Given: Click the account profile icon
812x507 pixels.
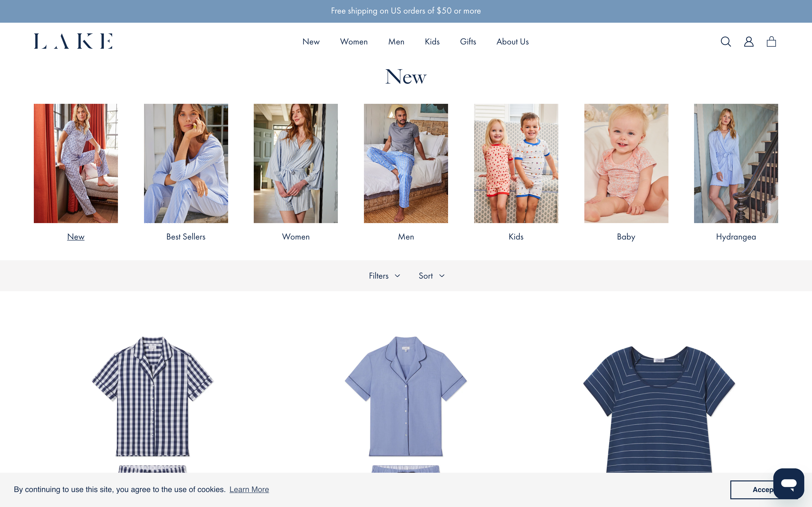Looking at the screenshot, I should (749, 42).
